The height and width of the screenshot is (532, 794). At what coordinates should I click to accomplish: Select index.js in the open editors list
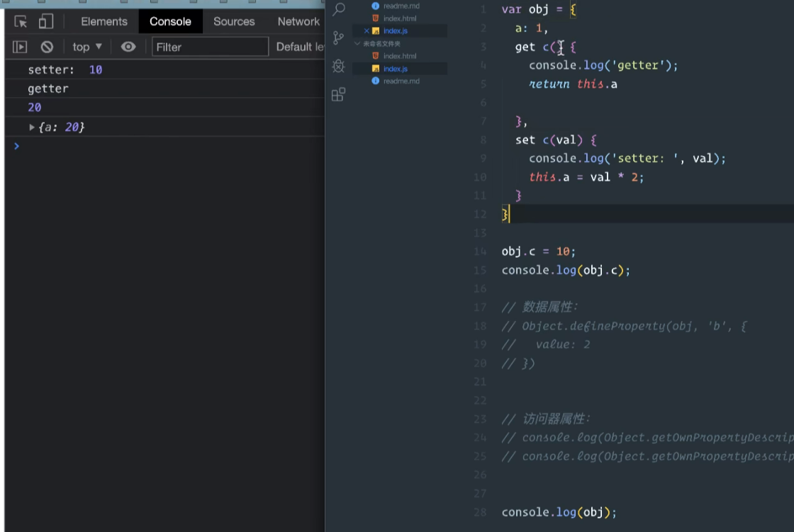click(x=396, y=31)
